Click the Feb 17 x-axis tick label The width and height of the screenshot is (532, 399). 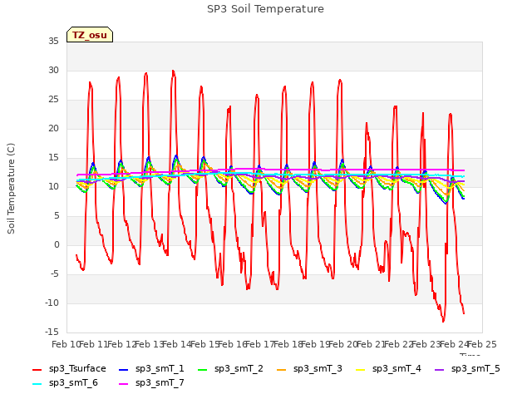coord(260,345)
